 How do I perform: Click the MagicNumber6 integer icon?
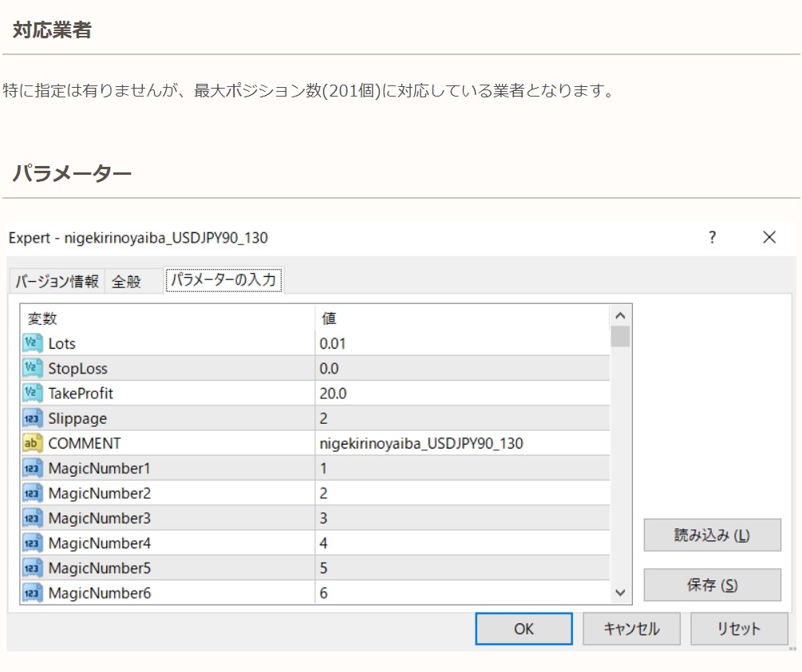(x=33, y=593)
